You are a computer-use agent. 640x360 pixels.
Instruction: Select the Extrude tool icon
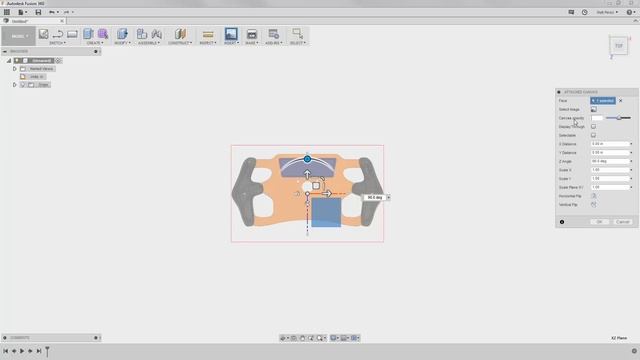coord(88,34)
